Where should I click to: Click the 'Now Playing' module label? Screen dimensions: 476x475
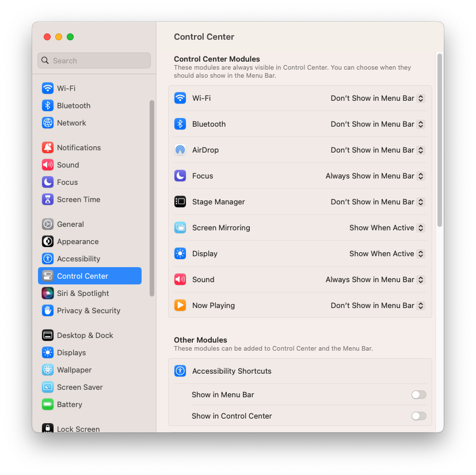pyautogui.click(x=214, y=306)
